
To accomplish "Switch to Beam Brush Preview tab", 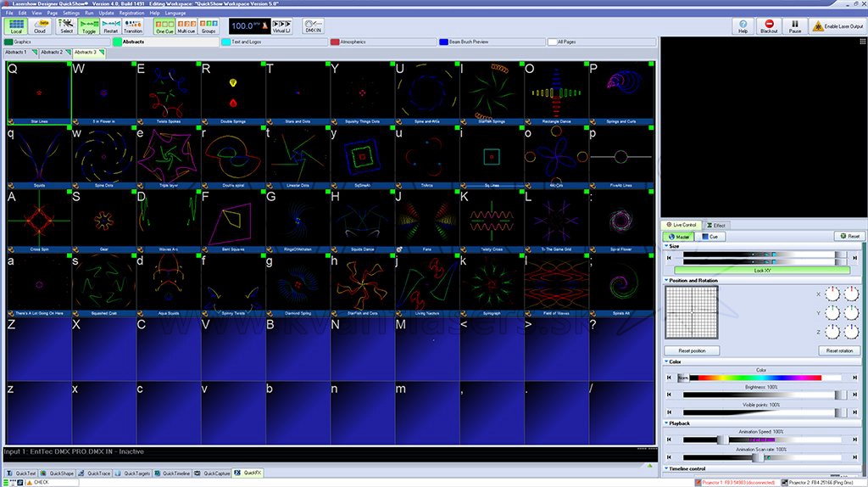I will tap(492, 42).
